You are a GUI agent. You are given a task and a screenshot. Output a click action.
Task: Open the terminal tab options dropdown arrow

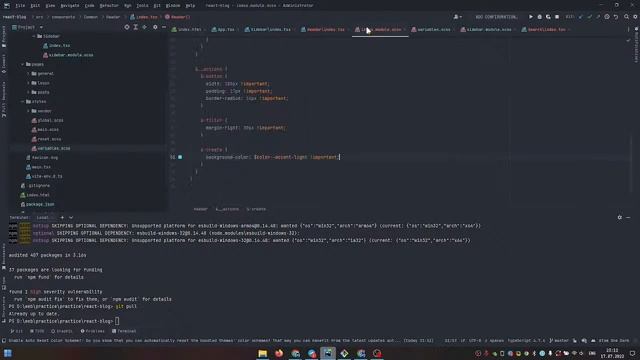coord(71,218)
